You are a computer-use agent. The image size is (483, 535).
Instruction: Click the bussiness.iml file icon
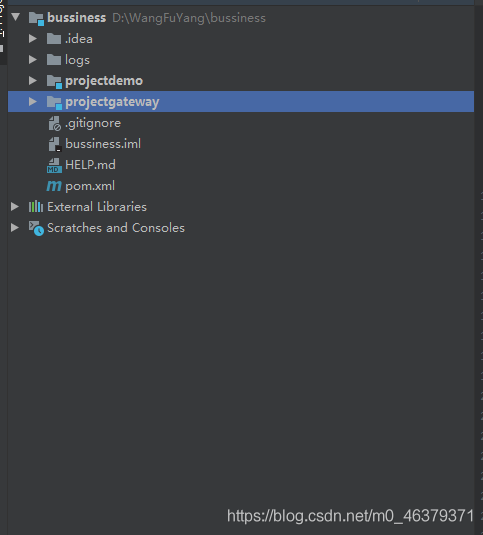click(x=54, y=144)
